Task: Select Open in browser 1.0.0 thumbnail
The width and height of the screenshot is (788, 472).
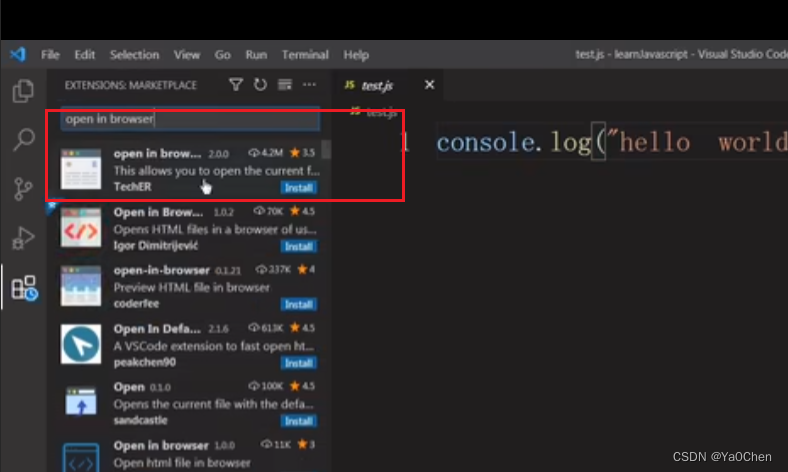Action: [81, 457]
